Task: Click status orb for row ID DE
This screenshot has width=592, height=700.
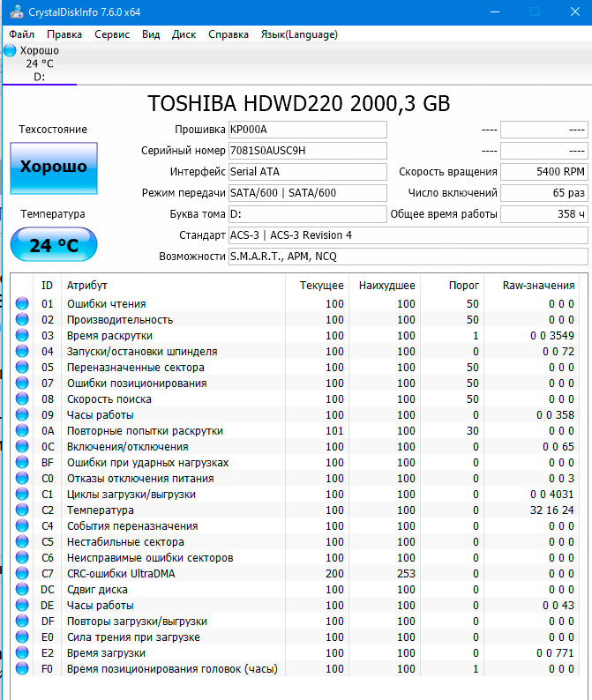Action: pyautogui.click(x=22, y=605)
